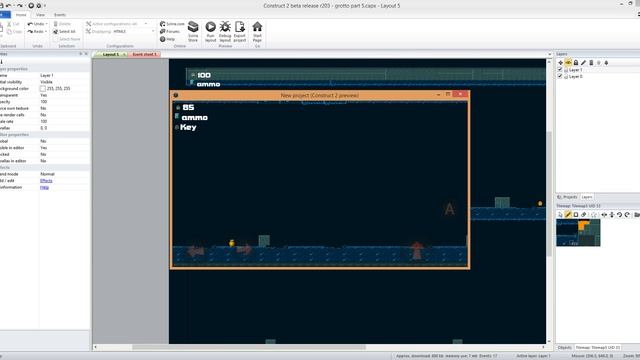This screenshot has width=640, height=360.
Task: Click the tilemap load folder icon
Action: [637, 215]
